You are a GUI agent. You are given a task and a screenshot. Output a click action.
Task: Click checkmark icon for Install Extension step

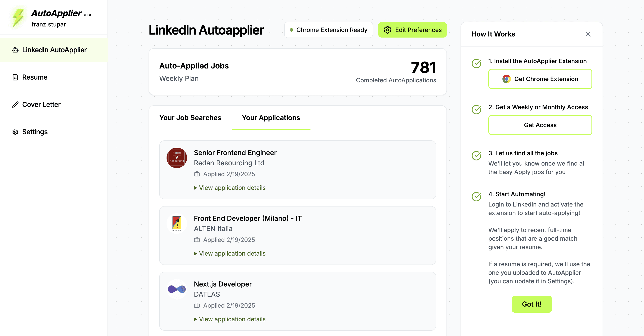tap(476, 63)
